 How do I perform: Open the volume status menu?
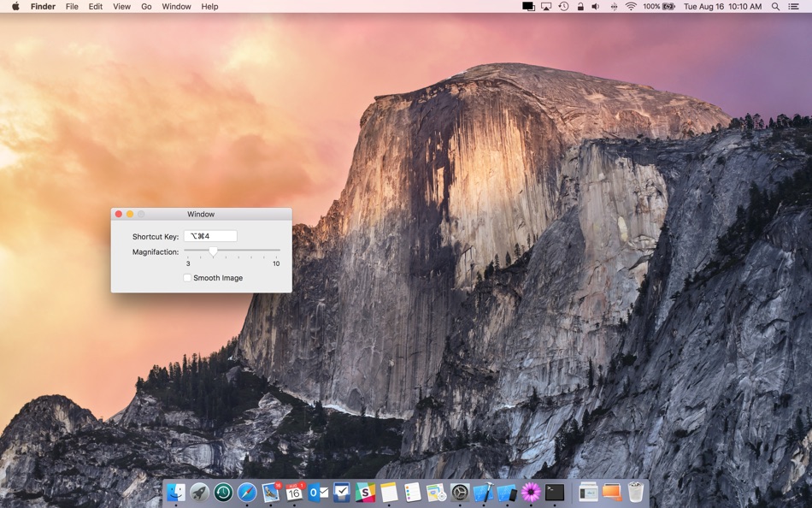point(596,6)
